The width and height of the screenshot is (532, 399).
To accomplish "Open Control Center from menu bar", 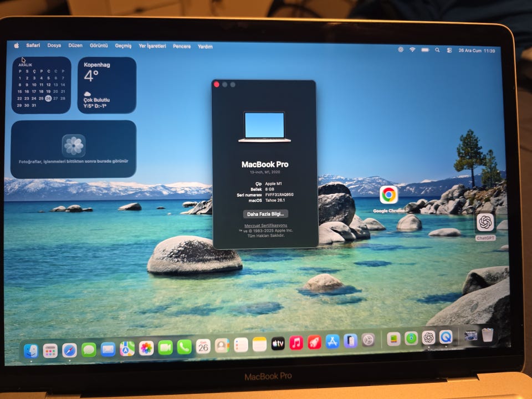I will [449, 50].
